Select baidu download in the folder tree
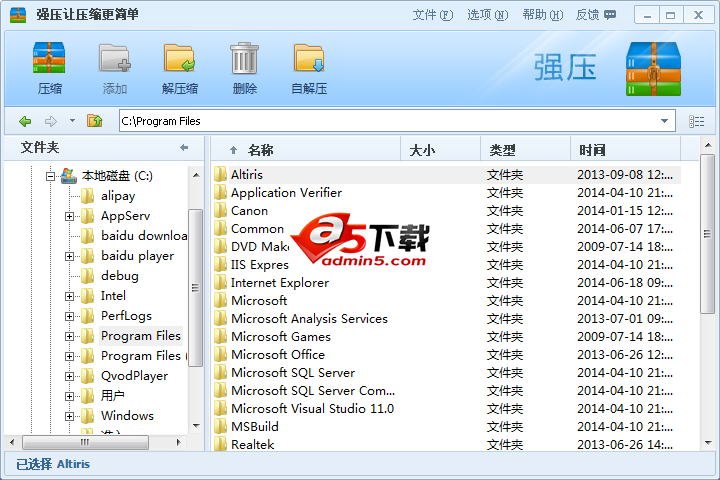The image size is (720, 480). (144, 236)
